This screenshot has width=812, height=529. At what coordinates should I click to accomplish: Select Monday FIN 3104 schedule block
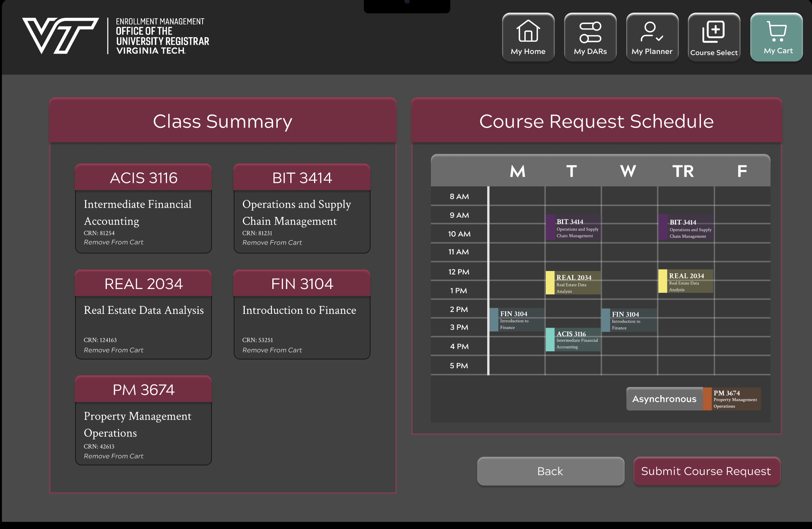516,320
